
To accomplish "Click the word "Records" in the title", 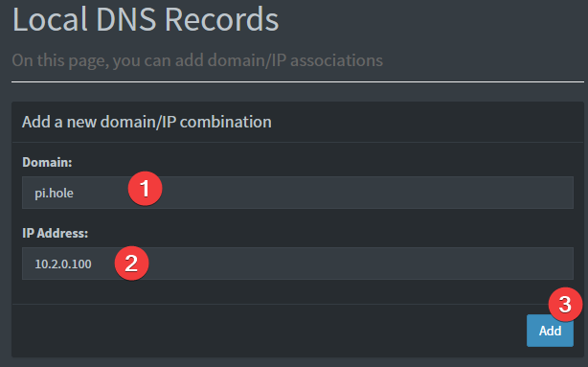I will [x=221, y=19].
